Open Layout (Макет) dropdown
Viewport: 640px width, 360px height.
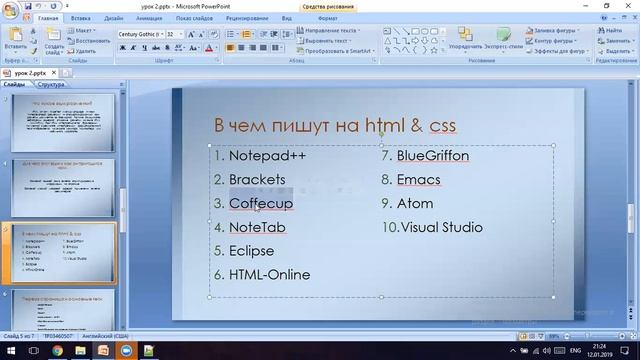point(82,31)
